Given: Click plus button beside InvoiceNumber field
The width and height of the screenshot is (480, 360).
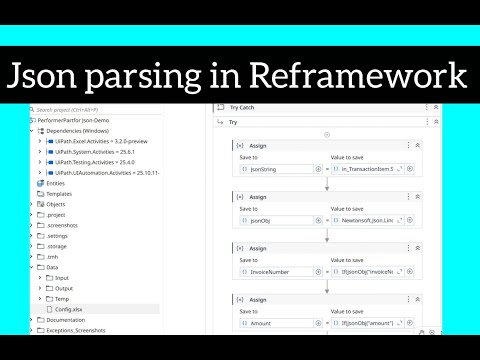Looking at the screenshot, I should click(318, 272).
